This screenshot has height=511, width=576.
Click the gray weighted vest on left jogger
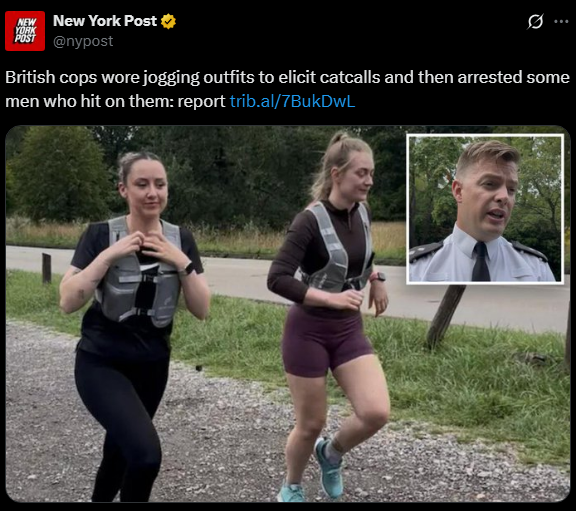(138, 271)
